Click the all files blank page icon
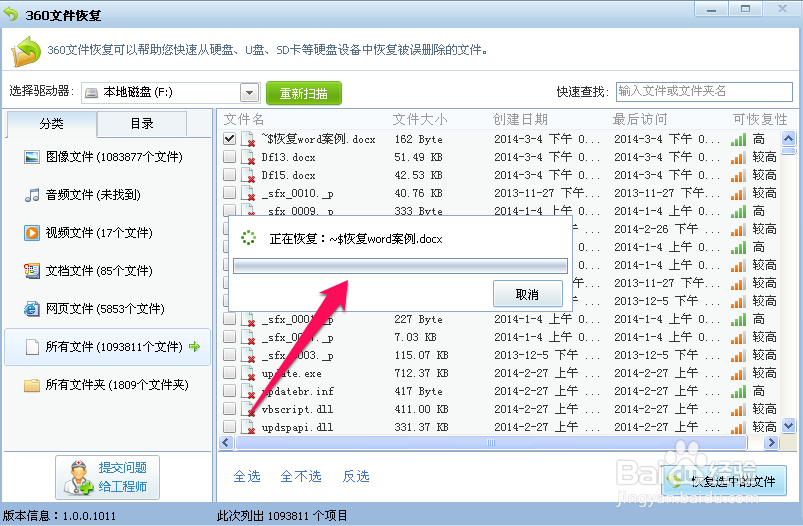Image resolution: width=803 pixels, height=526 pixels. pos(32,347)
